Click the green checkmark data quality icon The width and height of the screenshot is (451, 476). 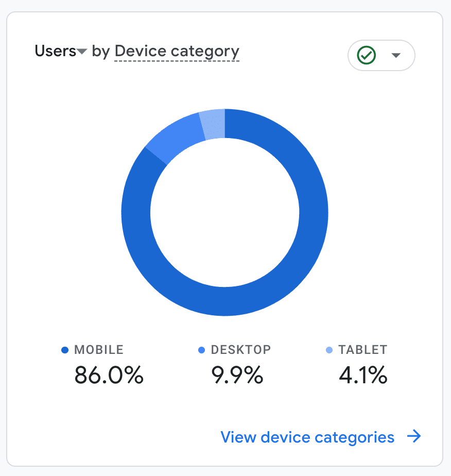(367, 55)
